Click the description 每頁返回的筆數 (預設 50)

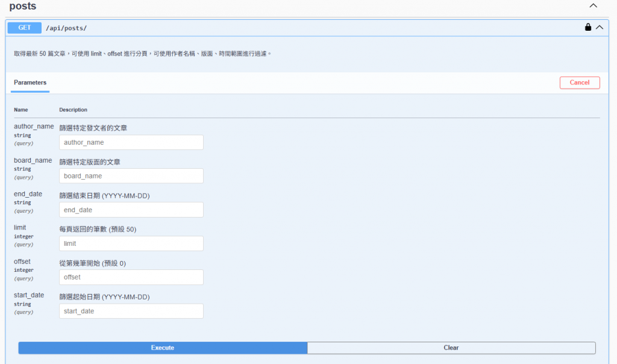[98, 229]
